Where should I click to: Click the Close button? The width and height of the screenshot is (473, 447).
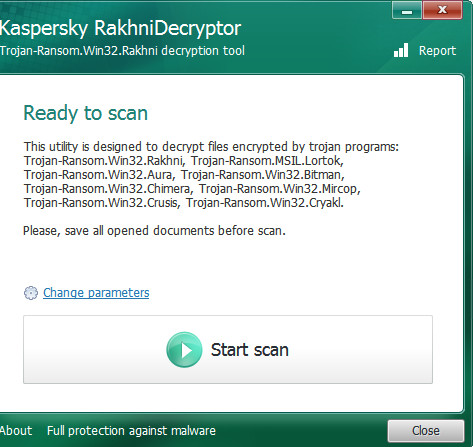point(426,430)
